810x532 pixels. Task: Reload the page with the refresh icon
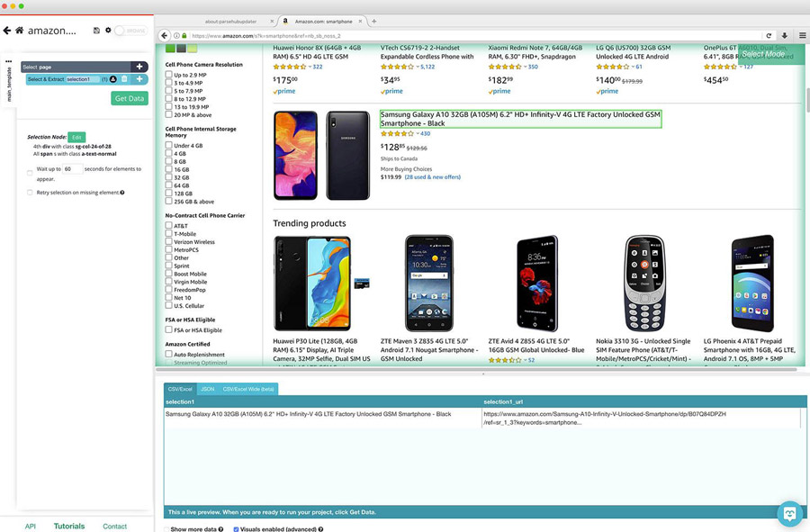coord(769,36)
